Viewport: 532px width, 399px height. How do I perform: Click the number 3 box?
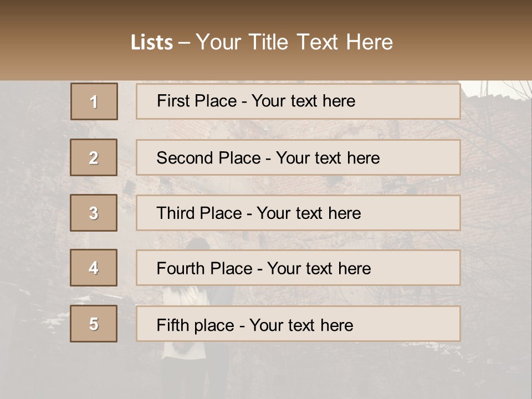[94, 213]
